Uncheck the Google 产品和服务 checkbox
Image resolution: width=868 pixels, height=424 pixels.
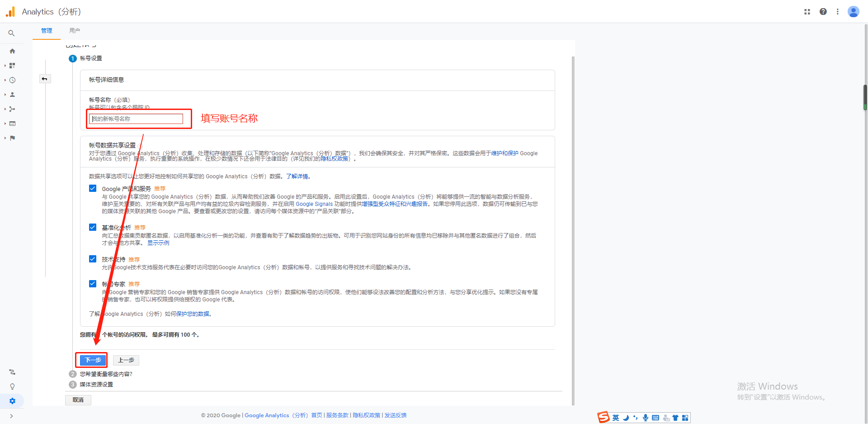pyautogui.click(x=93, y=189)
